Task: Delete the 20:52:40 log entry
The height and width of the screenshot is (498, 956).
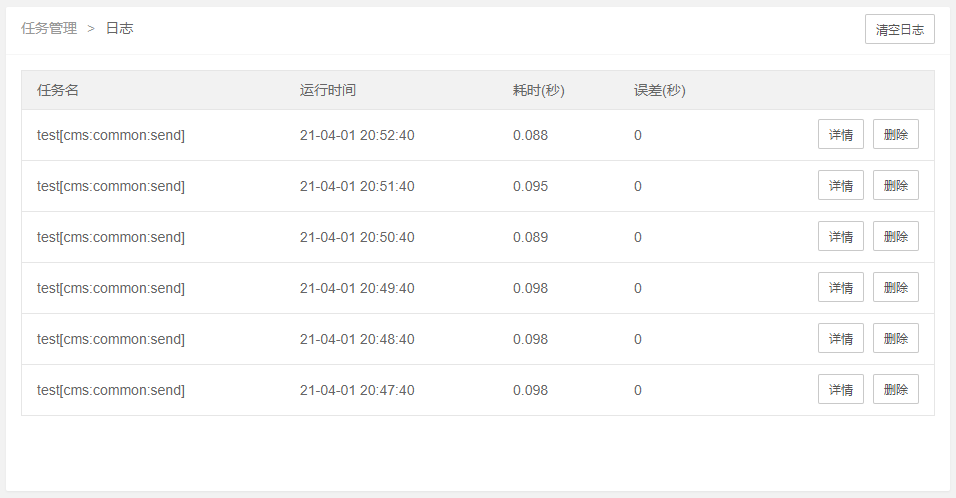Action: (896, 135)
